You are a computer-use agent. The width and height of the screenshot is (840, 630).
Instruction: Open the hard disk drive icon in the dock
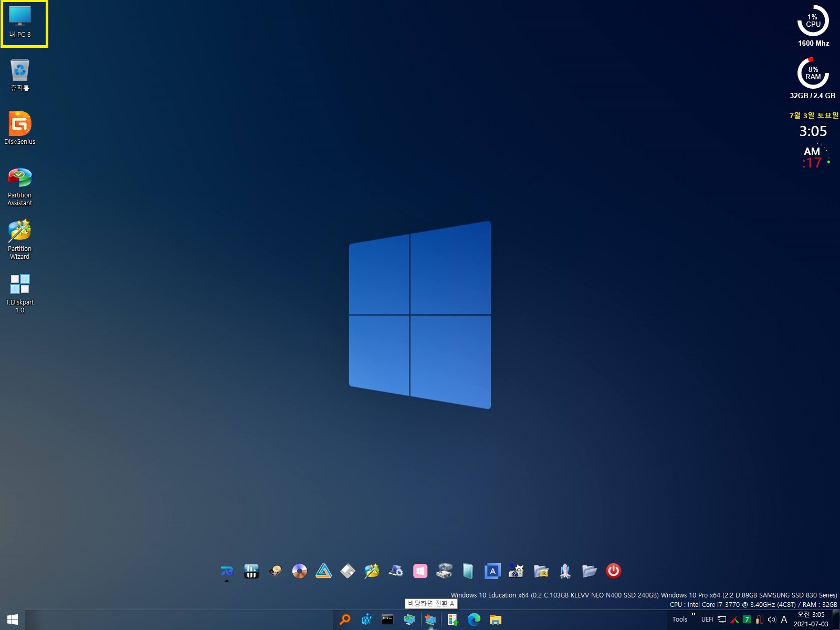click(276, 571)
